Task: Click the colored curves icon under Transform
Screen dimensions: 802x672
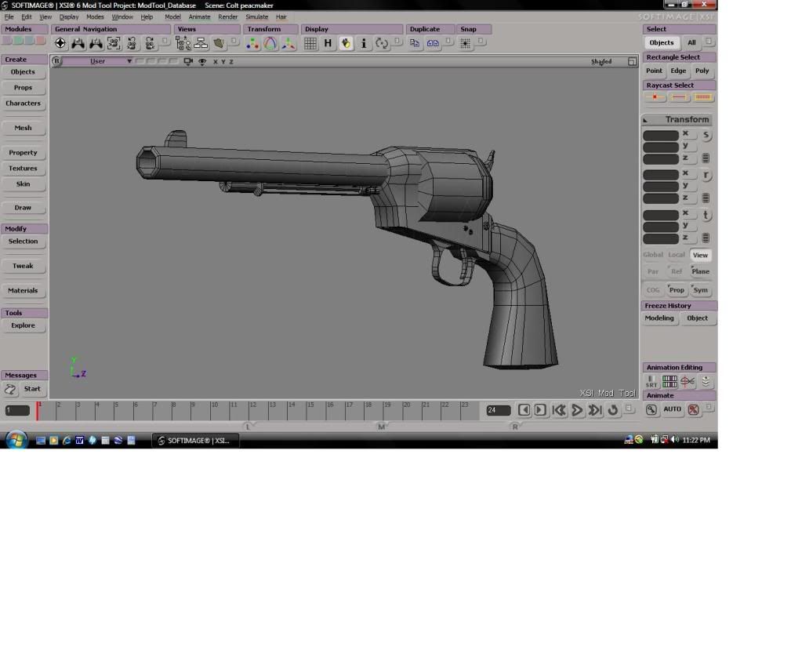Action: click(x=270, y=44)
